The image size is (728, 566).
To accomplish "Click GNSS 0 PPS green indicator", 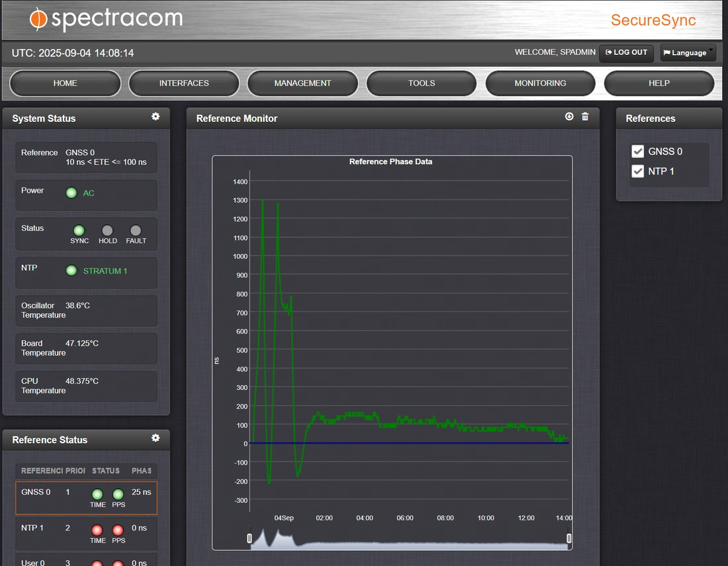I will click(x=118, y=494).
